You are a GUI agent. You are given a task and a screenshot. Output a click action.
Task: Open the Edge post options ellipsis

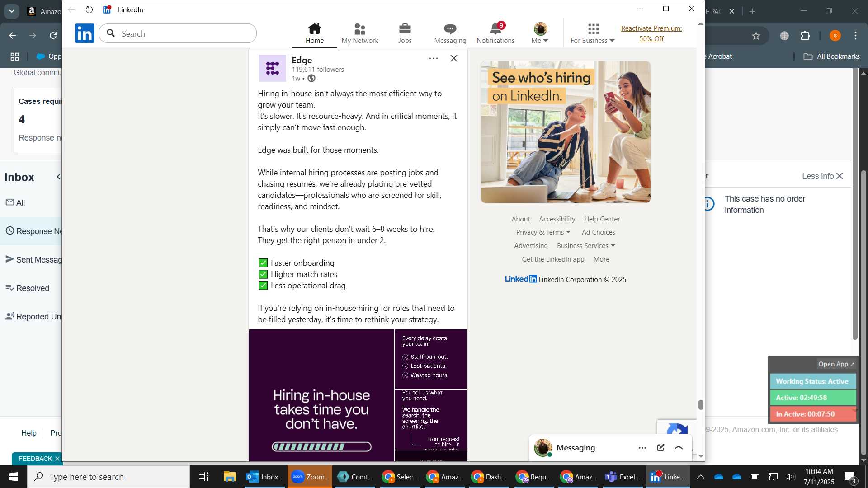(x=434, y=58)
